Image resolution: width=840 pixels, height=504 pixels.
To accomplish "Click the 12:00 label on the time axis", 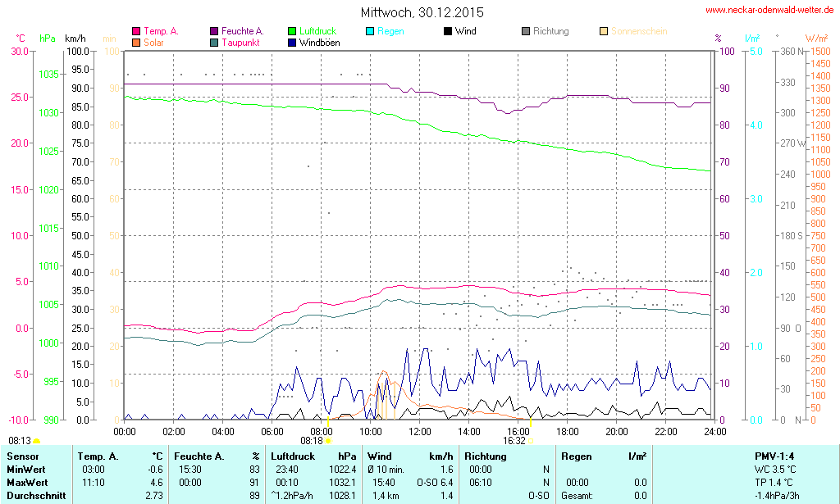I will click(x=420, y=431).
